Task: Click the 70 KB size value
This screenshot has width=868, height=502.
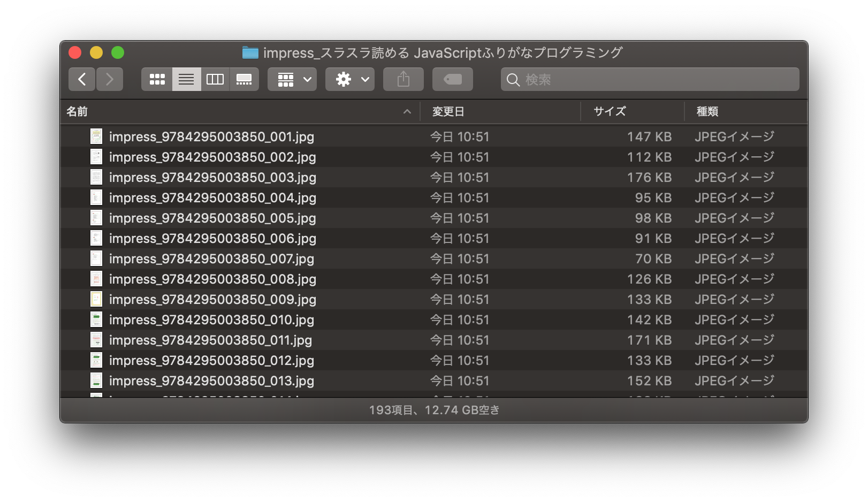Action: click(653, 259)
